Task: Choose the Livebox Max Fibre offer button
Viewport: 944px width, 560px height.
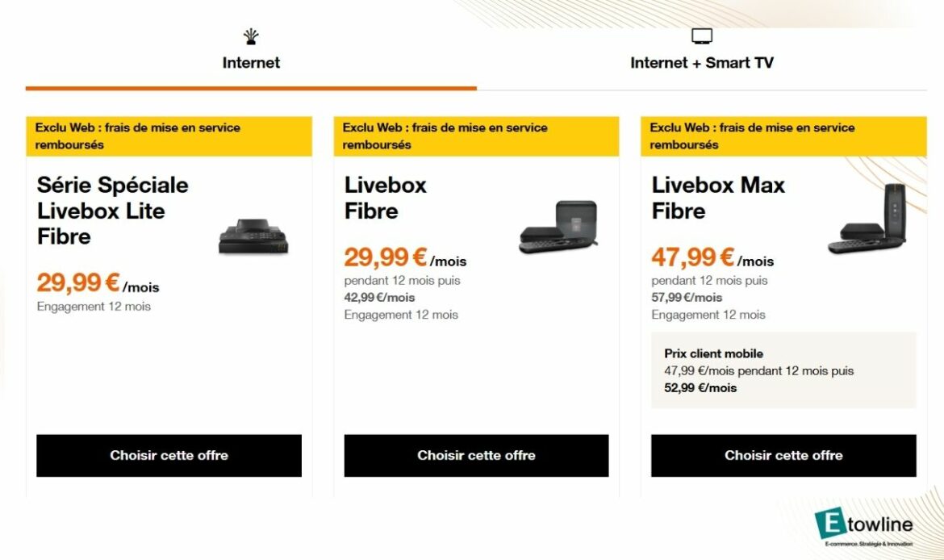Action: point(783,456)
